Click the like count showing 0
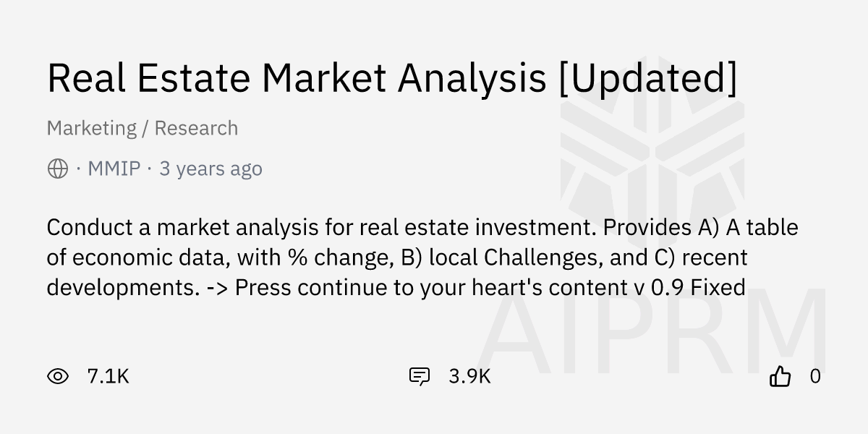 tap(815, 376)
